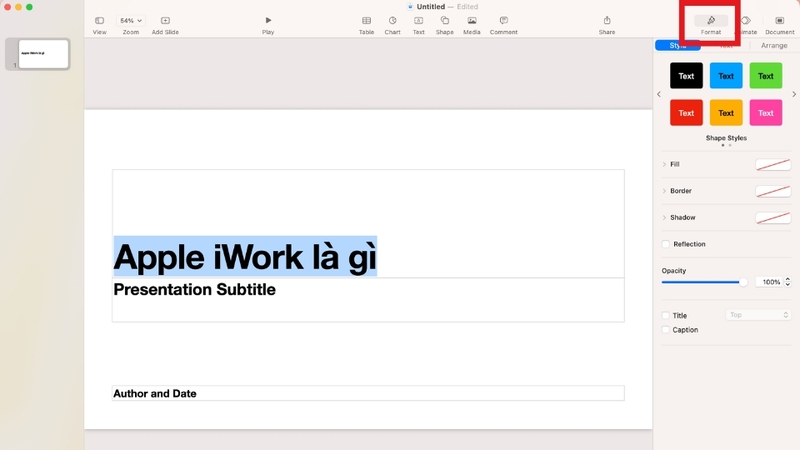Click the Share toolbar icon
Viewport: 800px width, 450px height.
607,20
